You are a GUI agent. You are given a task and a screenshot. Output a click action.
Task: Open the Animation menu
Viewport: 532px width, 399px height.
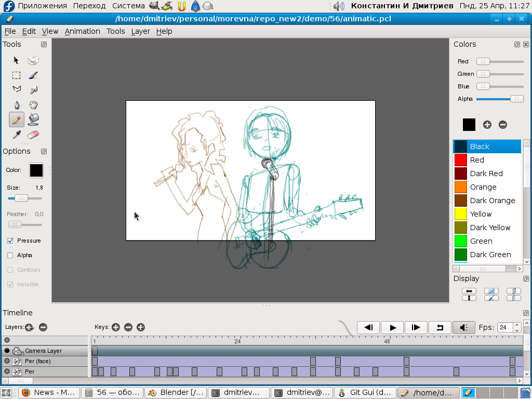[x=82, y=31]
